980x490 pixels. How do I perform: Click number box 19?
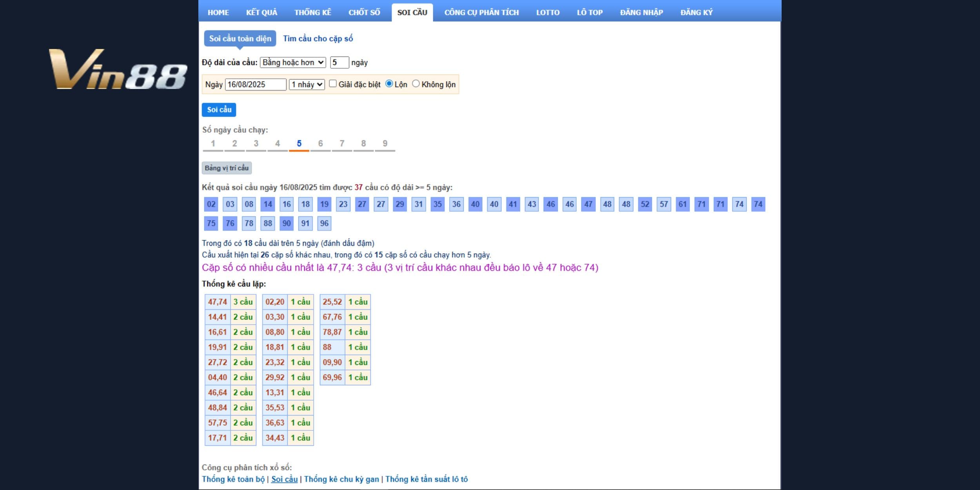point(324,204)
